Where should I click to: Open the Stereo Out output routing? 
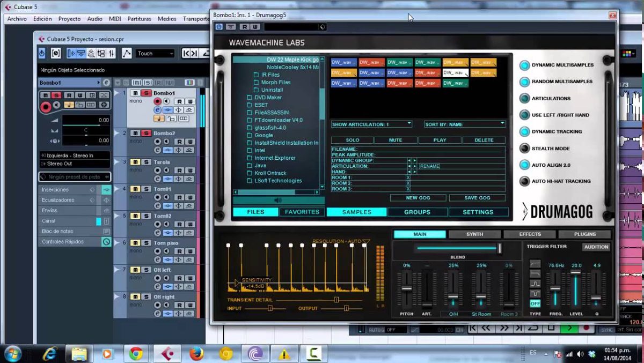pyautogui.click(x=75, y=164)
